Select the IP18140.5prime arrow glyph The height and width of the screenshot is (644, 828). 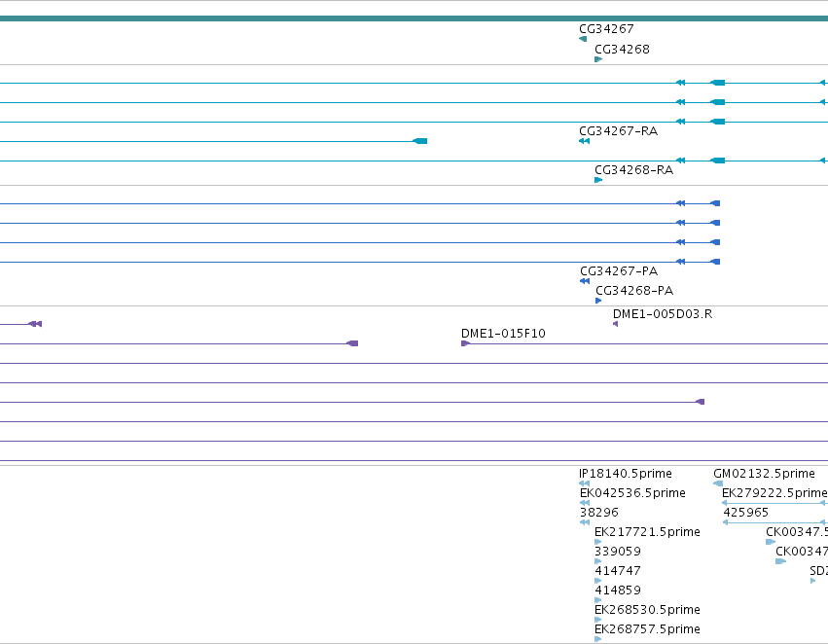(x=584, y=483)
